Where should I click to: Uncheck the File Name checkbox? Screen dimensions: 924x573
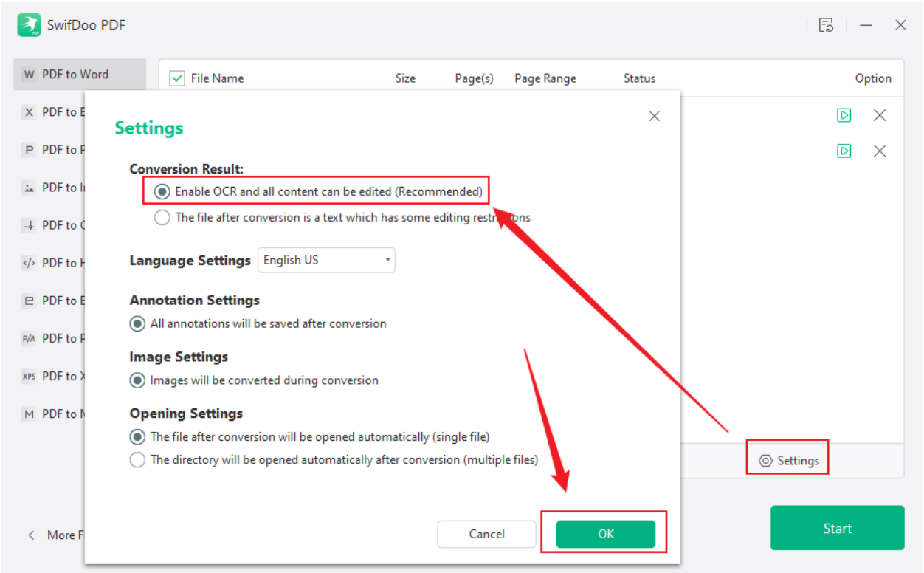click(177, 78)
